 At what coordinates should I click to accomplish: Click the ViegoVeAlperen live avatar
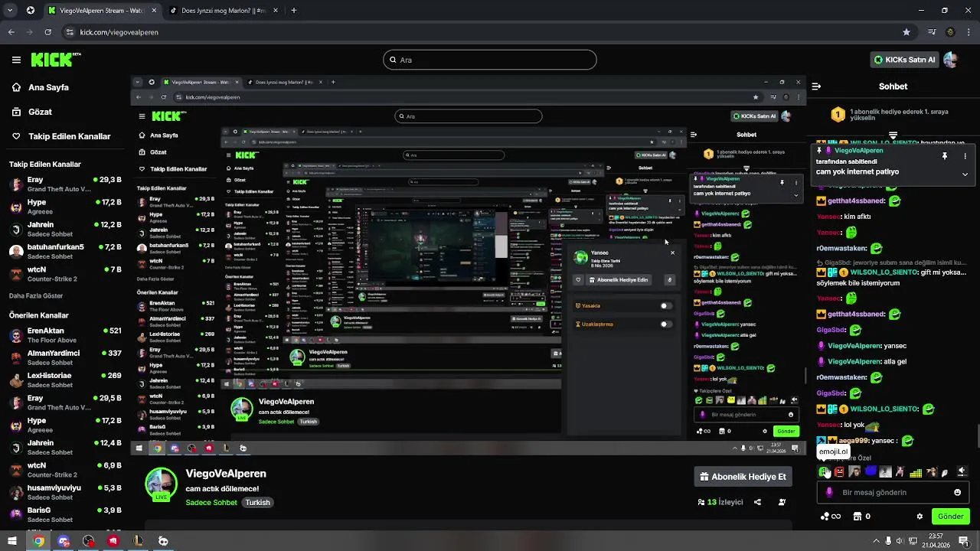click(x=161, y=484)
